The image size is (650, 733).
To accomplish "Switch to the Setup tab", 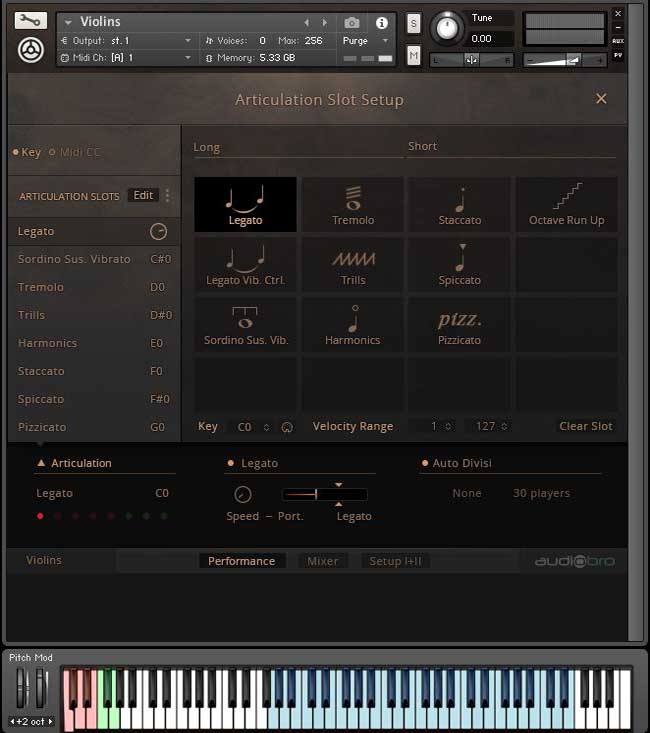I will (396, 561).
